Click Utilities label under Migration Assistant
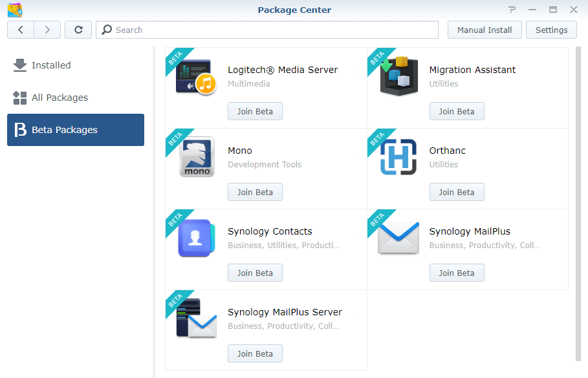This screenshot has width=588, height=378. [444, 83]
